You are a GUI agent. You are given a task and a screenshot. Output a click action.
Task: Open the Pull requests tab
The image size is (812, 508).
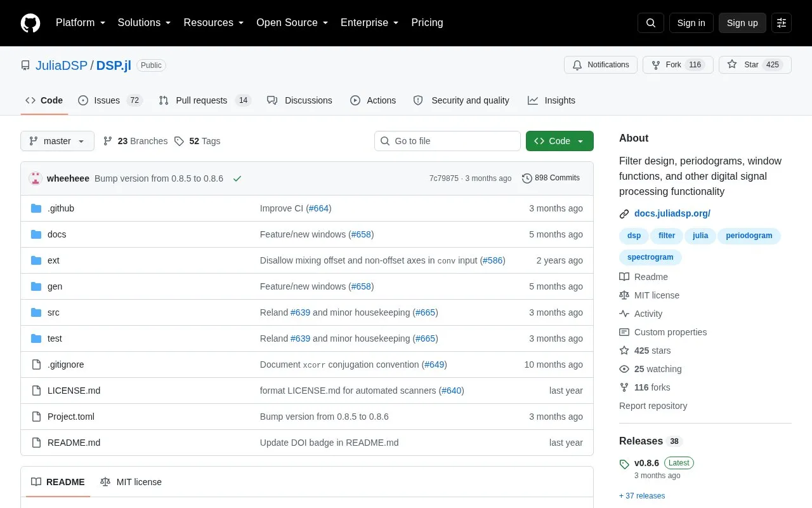[205, 100]
